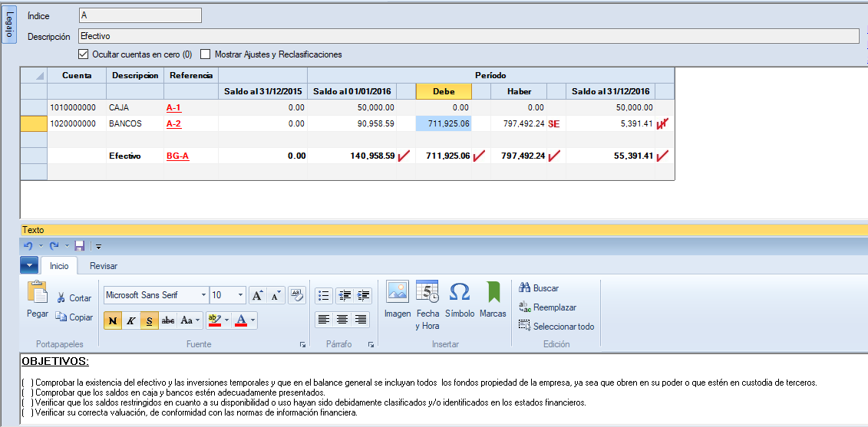Viewport: 868px width, 427px height.
Task: Toggle bold N formatting button
Action: (113, 320)
